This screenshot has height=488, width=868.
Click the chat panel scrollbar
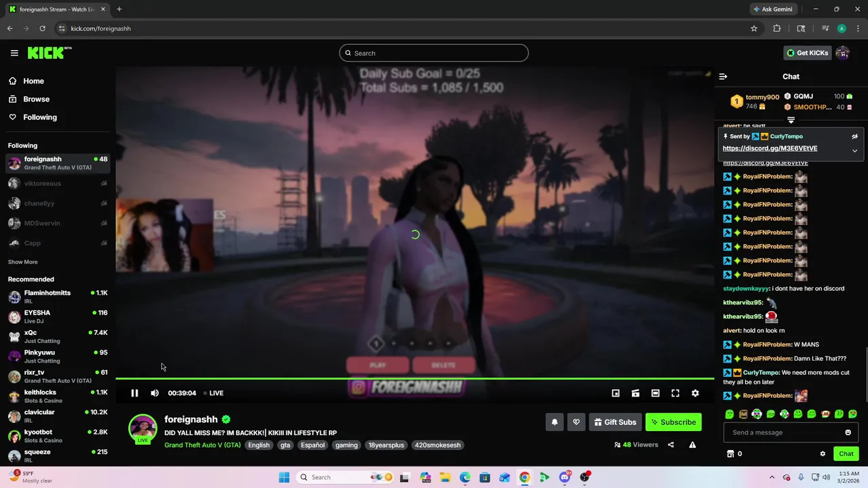(866, 375)
